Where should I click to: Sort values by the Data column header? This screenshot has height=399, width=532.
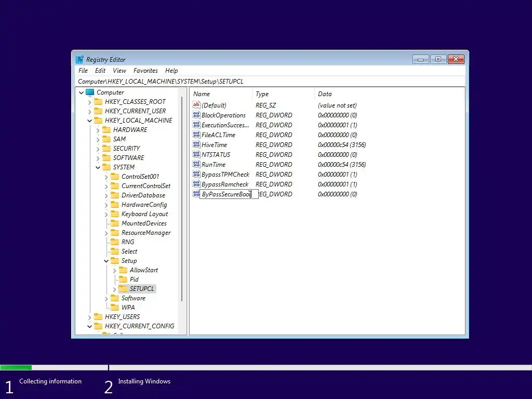[x=389, y=94]
